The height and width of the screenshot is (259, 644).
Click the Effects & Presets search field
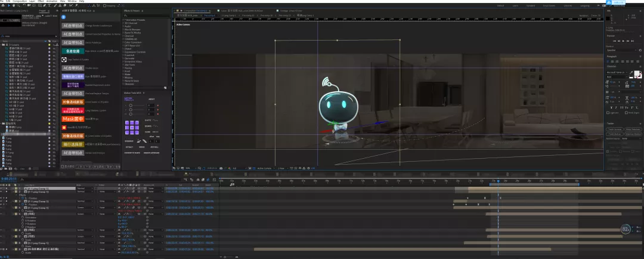tap(146, 16)
